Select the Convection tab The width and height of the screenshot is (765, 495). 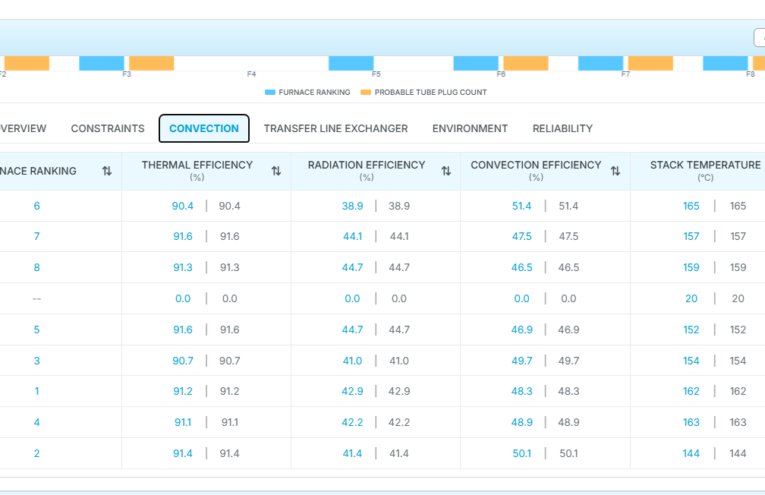[x=204, y=128]
